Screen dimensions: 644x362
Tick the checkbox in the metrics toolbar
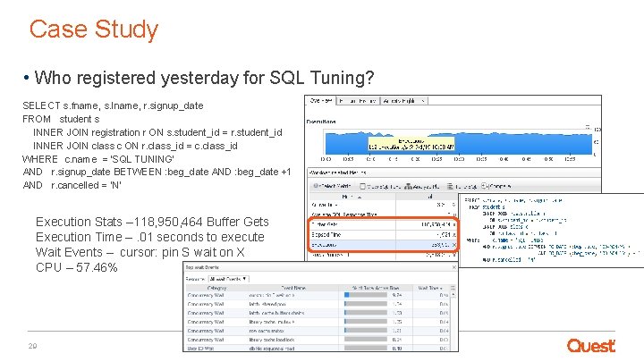(362, 186)
